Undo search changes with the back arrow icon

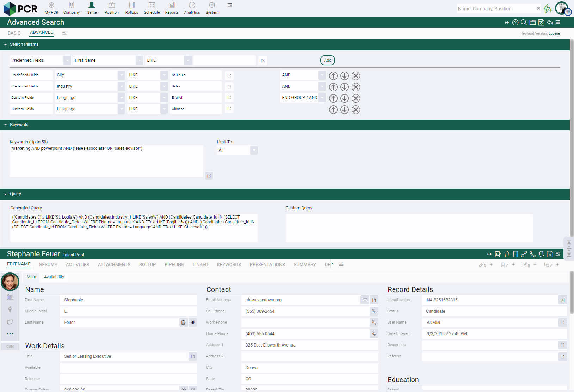tap(550, 22)
